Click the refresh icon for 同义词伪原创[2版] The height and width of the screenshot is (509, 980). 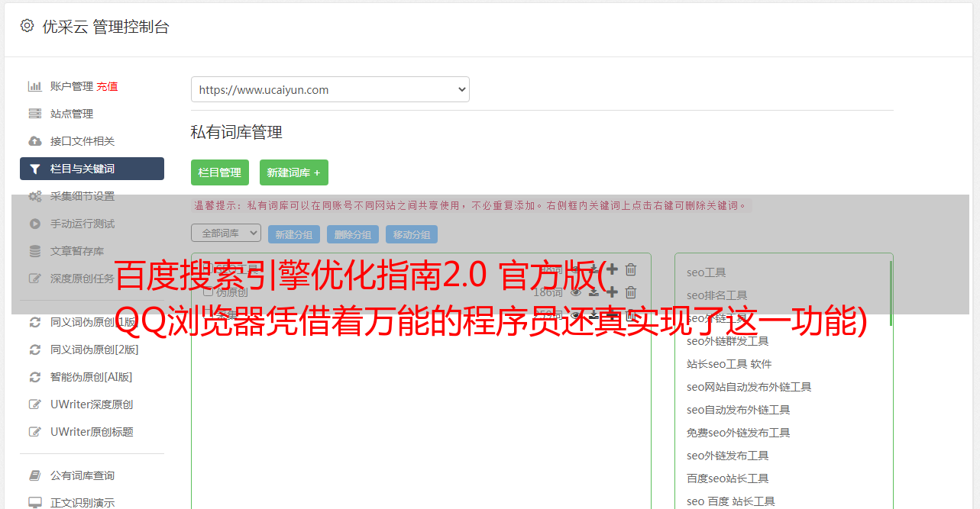(x=34, y=350)
